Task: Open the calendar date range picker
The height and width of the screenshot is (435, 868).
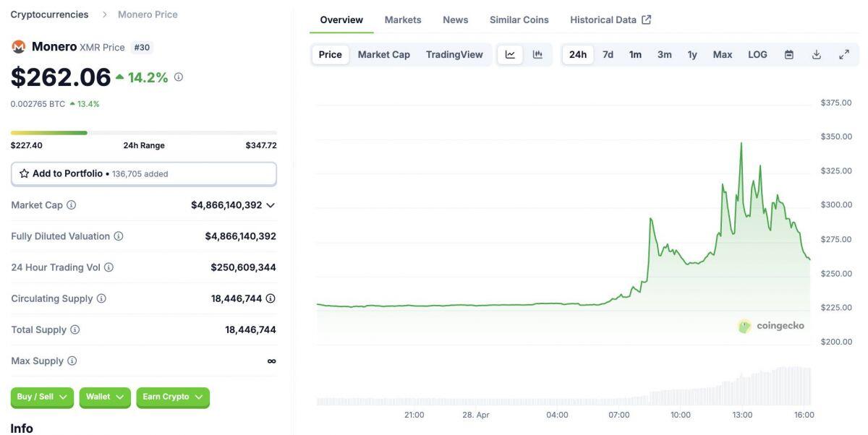Action: (789, 54)
